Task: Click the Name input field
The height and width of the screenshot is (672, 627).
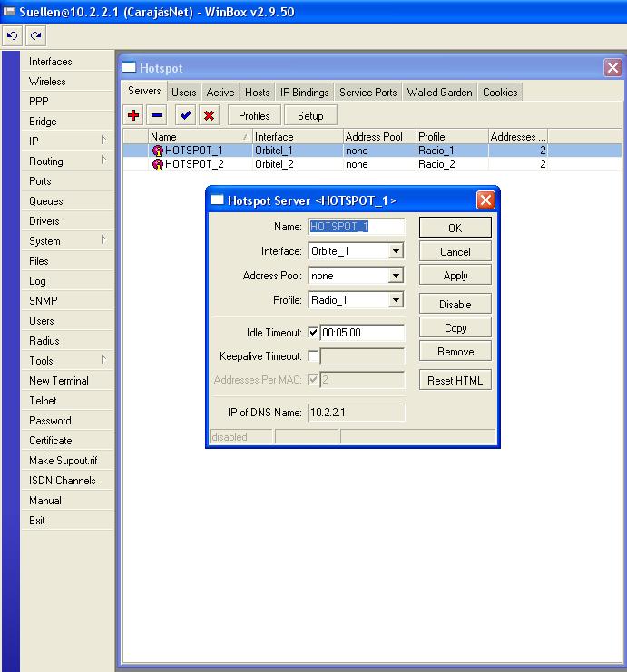Action: pyautogui.click(x=356, y=227)
